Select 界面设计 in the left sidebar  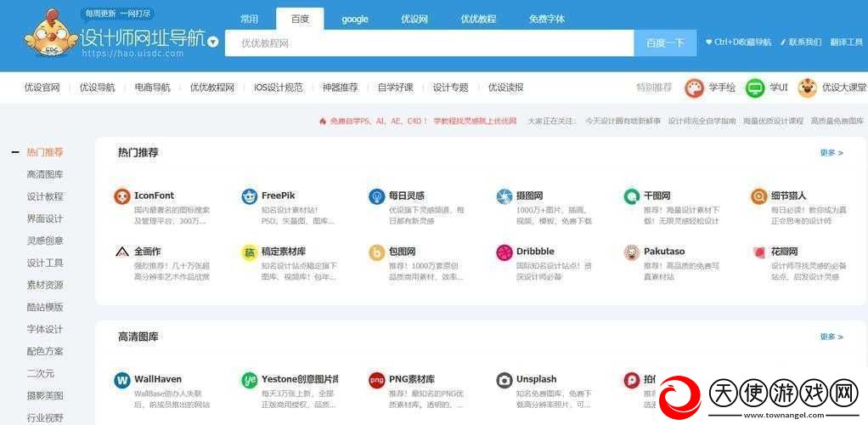coord(45,218)
